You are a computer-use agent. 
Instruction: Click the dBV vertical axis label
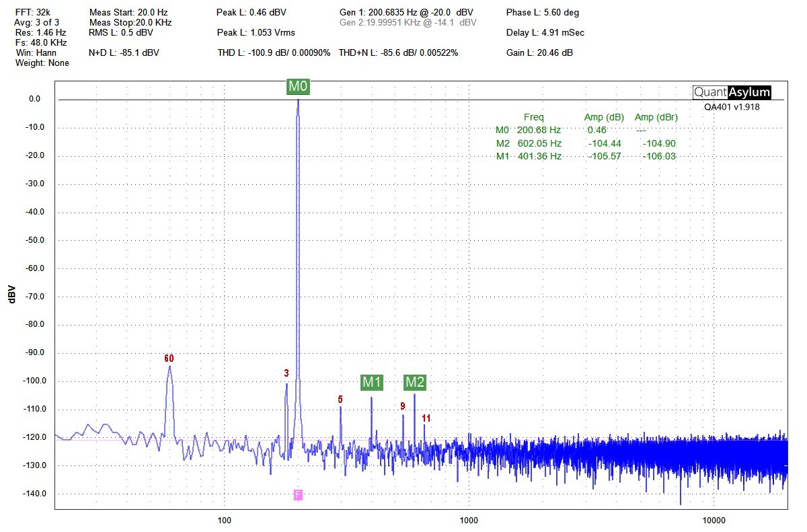(x=11, y=294)
